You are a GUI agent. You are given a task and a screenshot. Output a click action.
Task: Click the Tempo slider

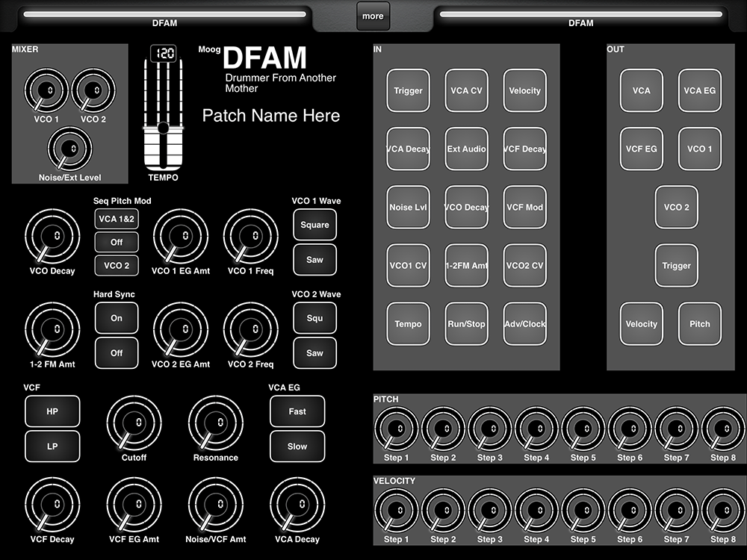[163, 128]
